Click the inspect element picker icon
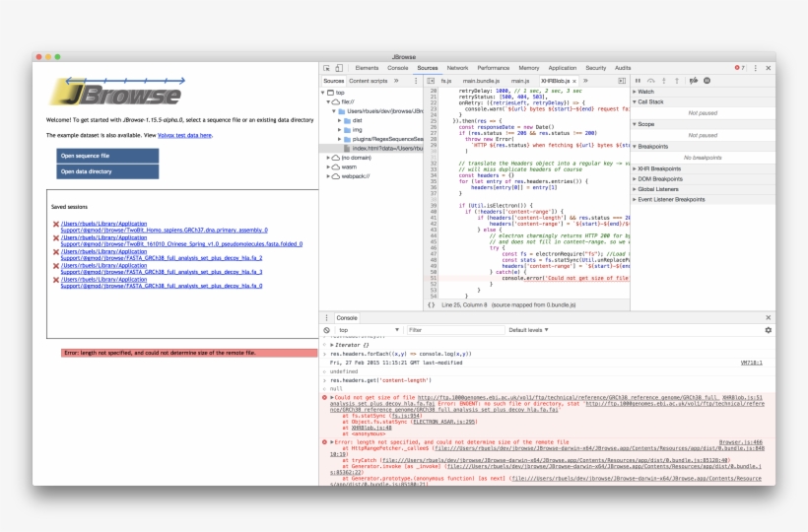The width and height of the screenshot is (808, 532). coord(327,68)
